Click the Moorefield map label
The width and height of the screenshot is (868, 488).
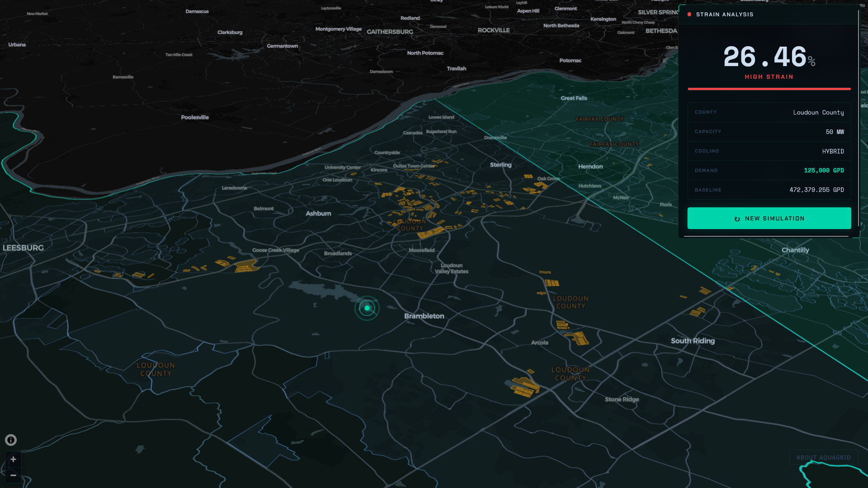click(422, 250)
